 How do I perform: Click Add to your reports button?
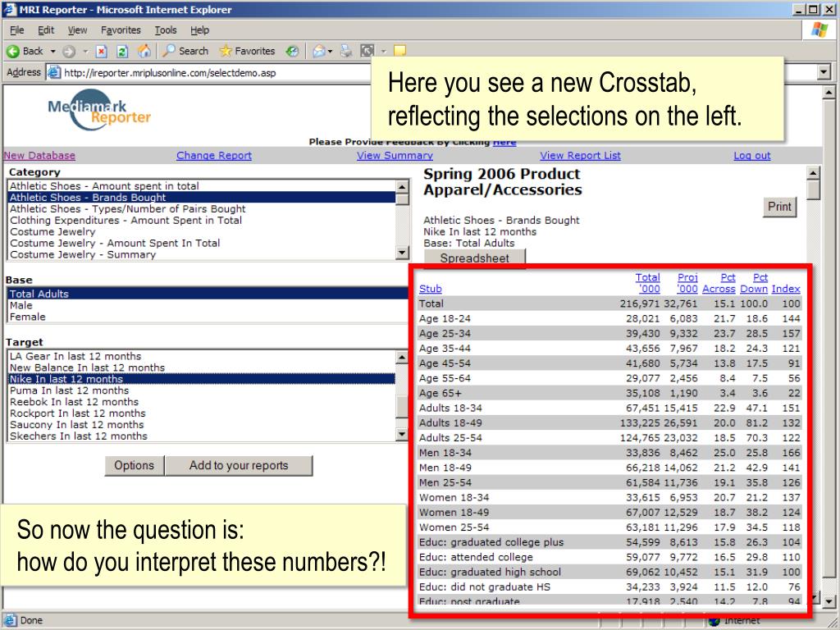(239, 466)
